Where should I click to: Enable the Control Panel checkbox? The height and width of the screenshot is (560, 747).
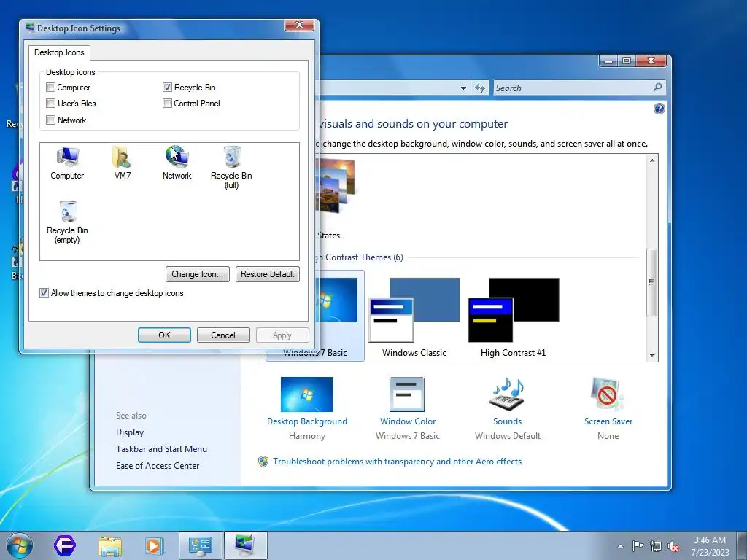tap(167, 104)
